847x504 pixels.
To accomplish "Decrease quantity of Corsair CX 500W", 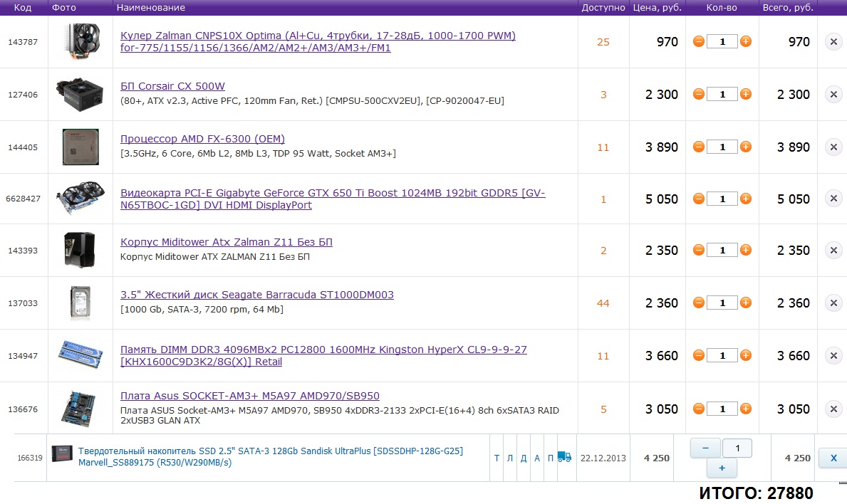I will point(698,95).
